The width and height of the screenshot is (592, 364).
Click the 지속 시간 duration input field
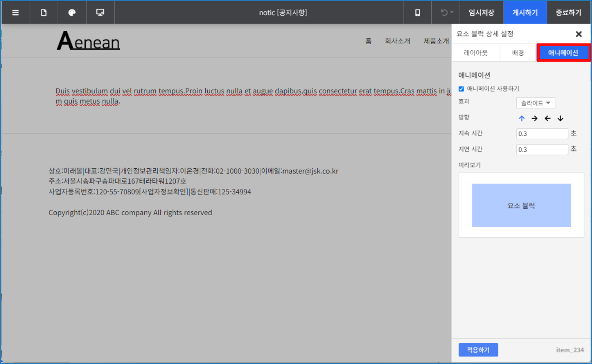(542, 134)
